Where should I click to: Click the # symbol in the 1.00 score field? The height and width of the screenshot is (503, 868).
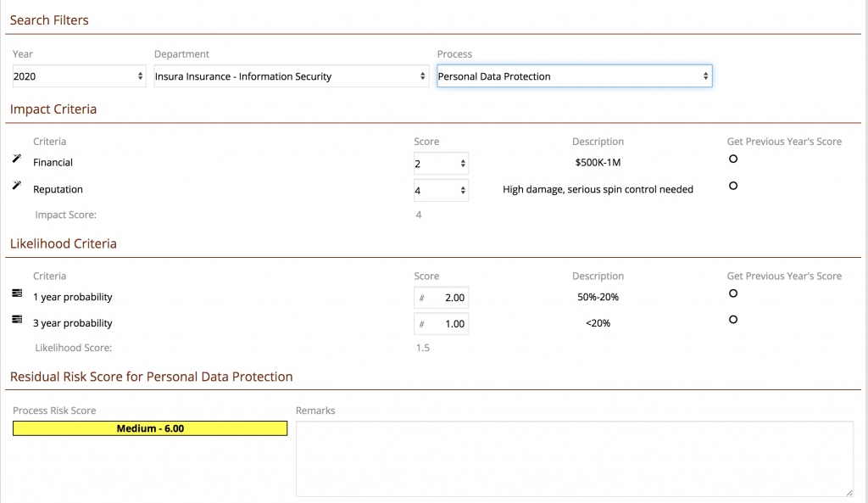[420, 323]
